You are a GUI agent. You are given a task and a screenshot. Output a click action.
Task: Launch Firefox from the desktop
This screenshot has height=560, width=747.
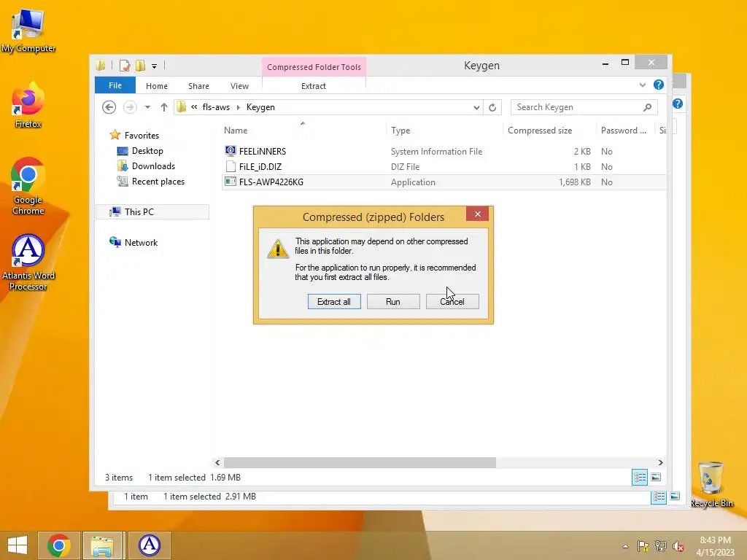[28, 106]
